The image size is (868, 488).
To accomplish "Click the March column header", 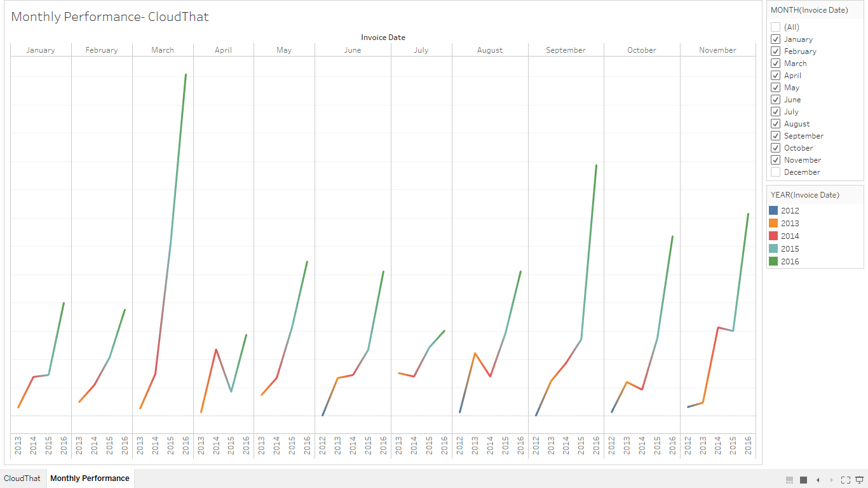I will pyautogui.click(x=163, y=50).
